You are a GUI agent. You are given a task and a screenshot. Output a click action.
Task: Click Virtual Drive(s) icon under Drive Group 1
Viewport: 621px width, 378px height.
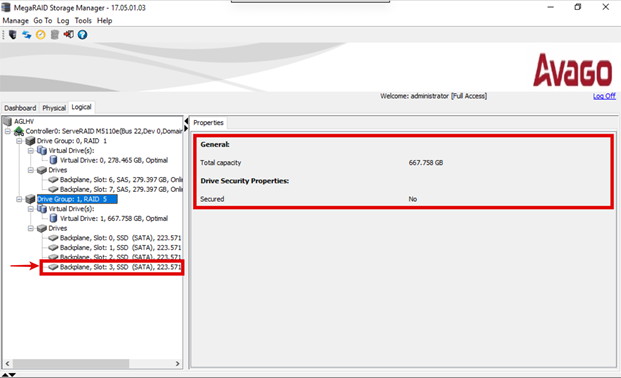coord(42,209)
